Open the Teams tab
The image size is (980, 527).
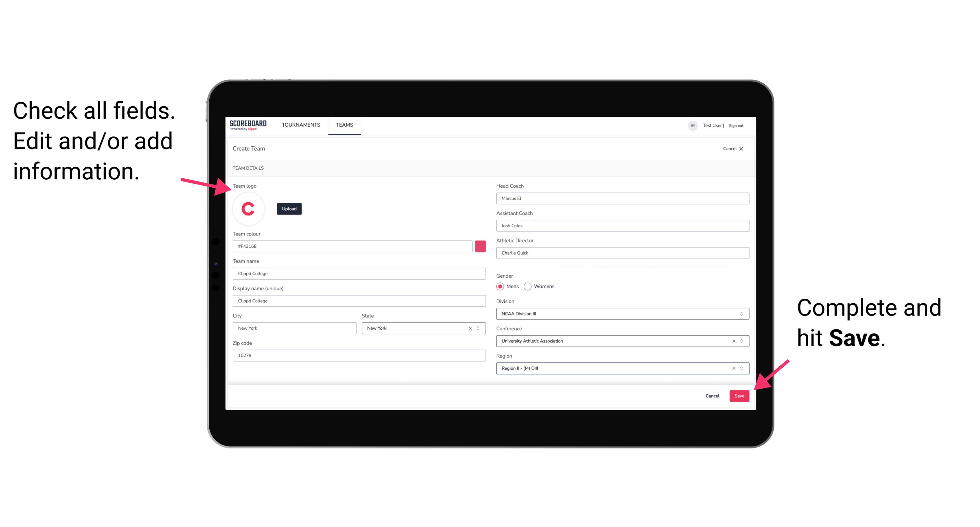pos(344,125)
